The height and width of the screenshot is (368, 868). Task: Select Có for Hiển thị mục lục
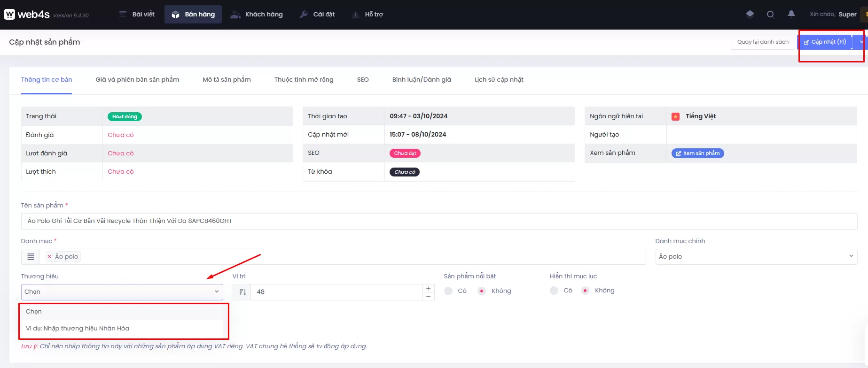[x=555, y=291]
